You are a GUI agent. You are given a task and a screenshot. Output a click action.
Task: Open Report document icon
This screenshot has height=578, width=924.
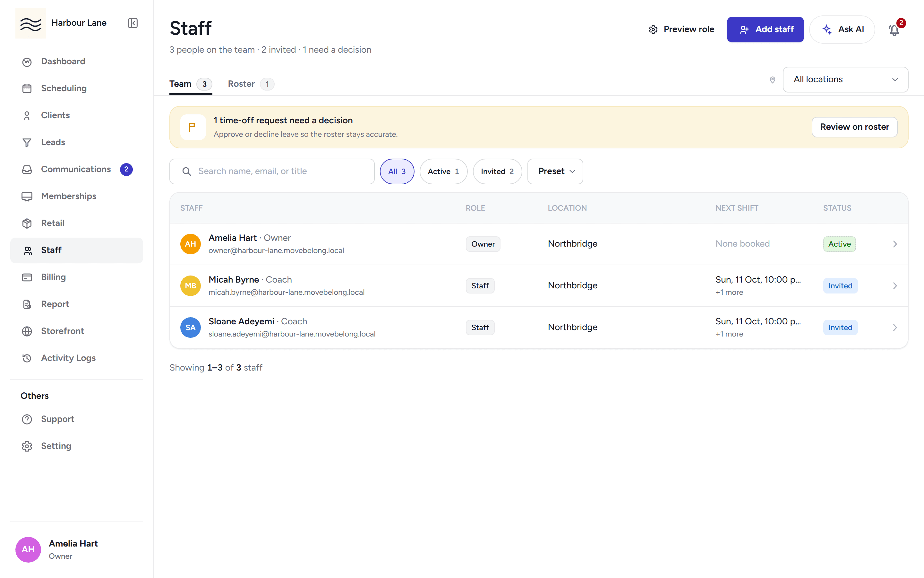point(27,304)
